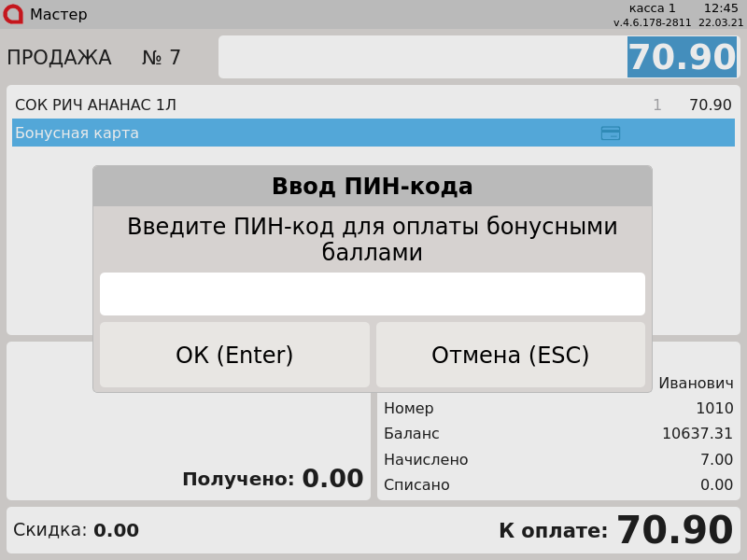This screenshot has height=560, width=747.
Task: Click the К оплате amount due total
Action: click(674, 531)
